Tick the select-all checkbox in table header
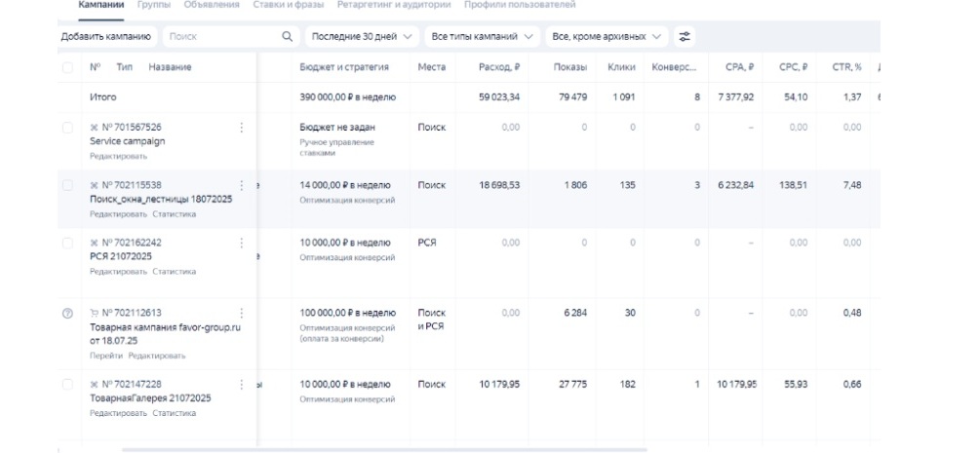The image size is (980, 453). (x=67, y=67)
